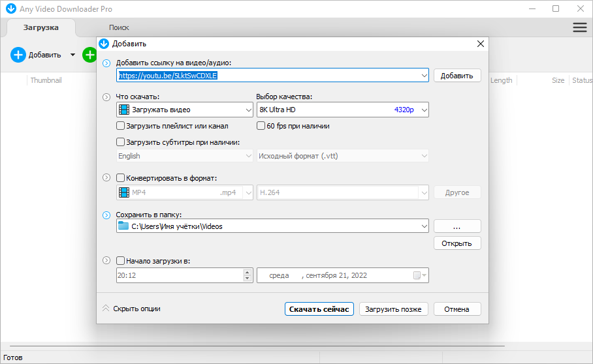Image resolution: width=593 pixels, height=364 pixels.
Task: Enable Конвертировать в формат checkbox
Action: pos(120,177)
